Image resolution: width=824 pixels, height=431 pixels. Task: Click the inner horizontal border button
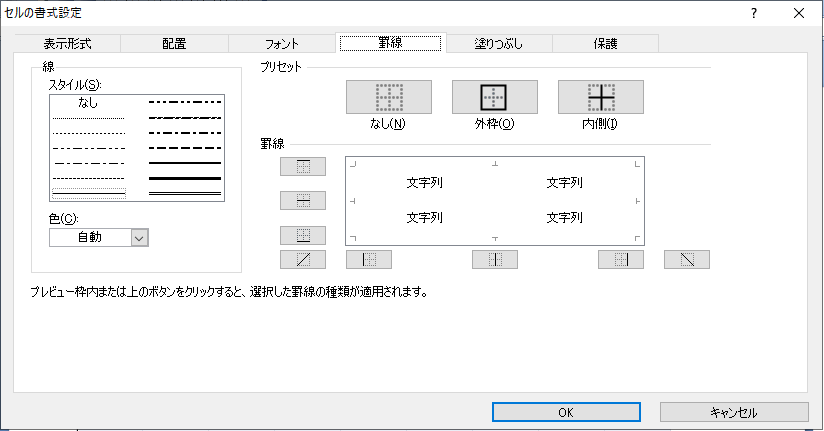click(303, 200)
